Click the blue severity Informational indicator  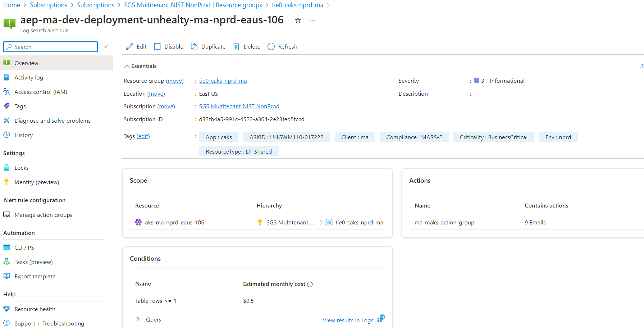click(476, 81)
